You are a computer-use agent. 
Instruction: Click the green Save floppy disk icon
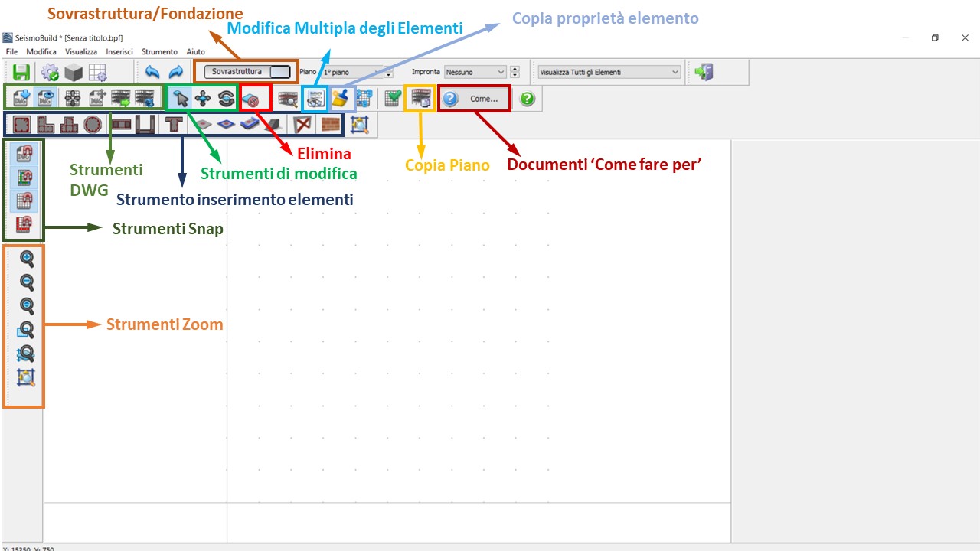pos(21,73)
